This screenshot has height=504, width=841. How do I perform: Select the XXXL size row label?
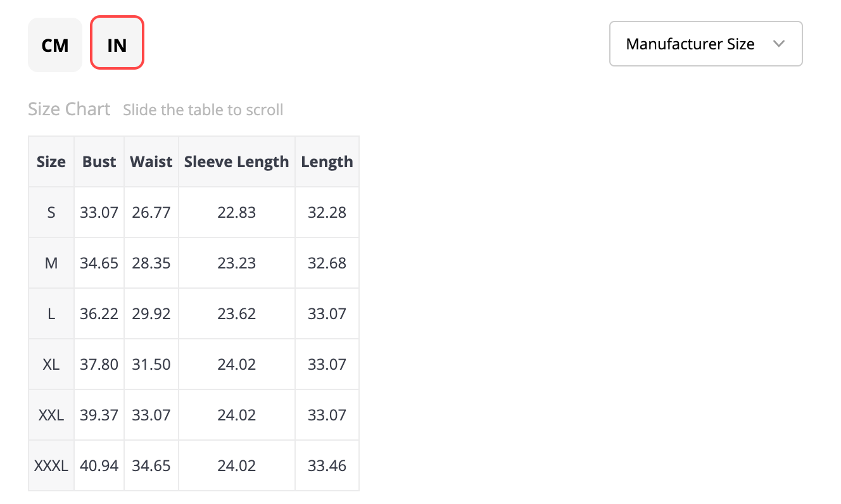tap(51, 465)
